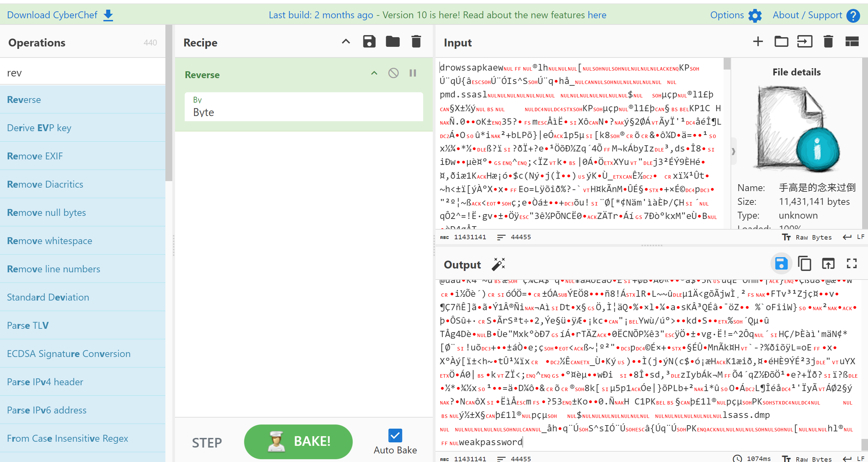Collapse the Reverse operation arguments
868x462 pixels.
(x=374, y=73)
